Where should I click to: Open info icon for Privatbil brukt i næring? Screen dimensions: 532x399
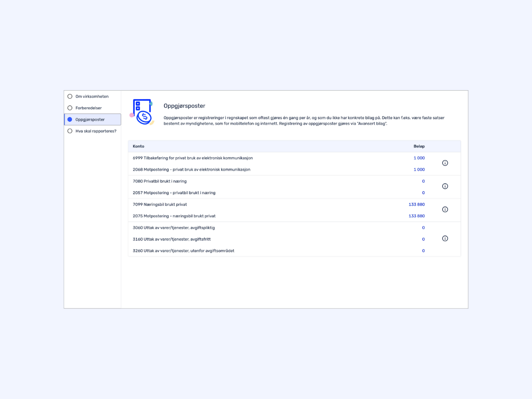[x=445, y=186]
